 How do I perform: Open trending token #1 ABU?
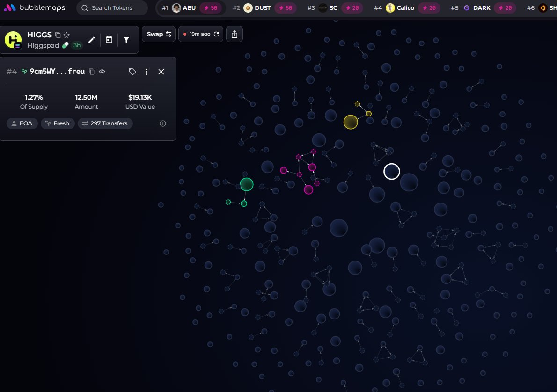(x=191, y=8)
